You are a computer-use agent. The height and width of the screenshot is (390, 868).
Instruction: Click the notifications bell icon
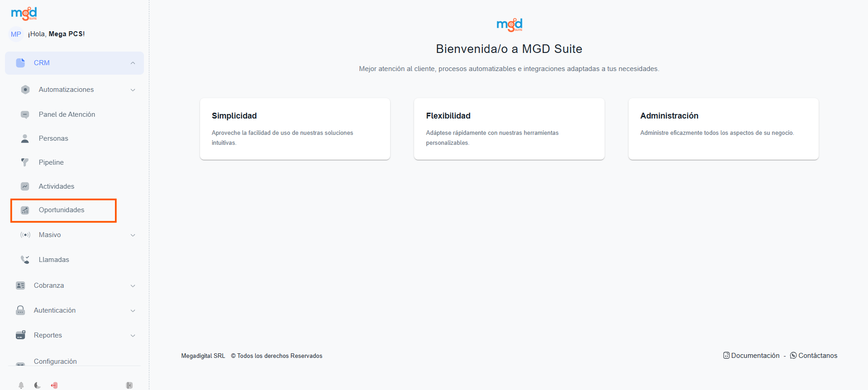point(21,385)
